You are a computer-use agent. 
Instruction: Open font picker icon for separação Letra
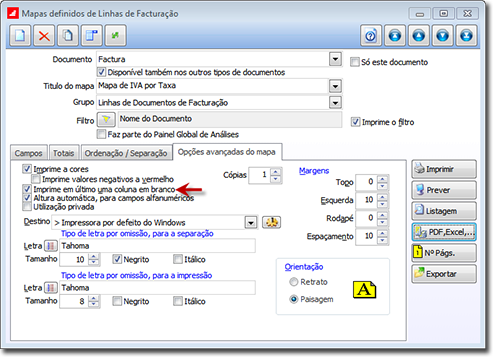coord(51,246)
